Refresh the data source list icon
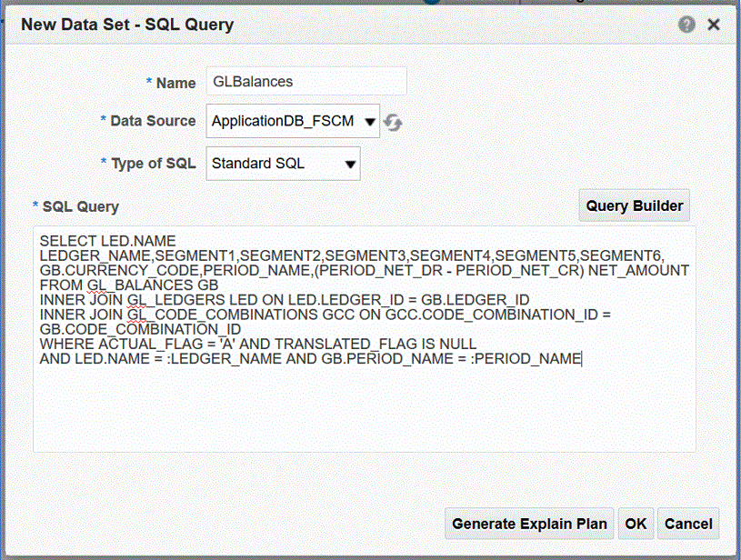The height and width of the screenshot is (560, 741). [393, 122]
